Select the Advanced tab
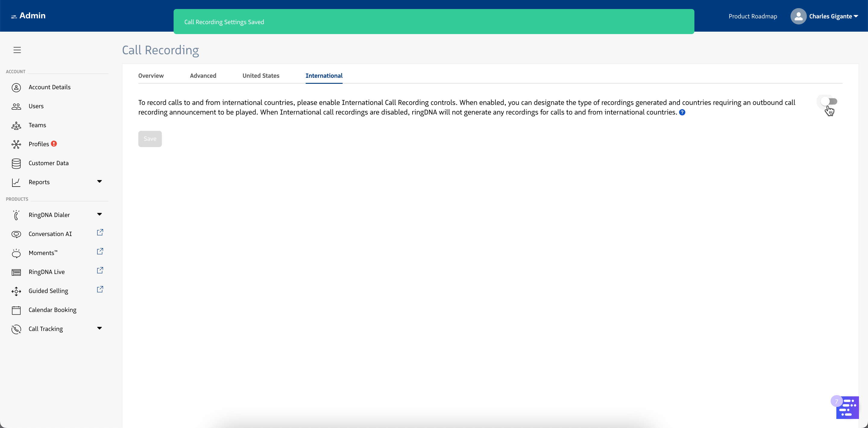Viewport: 868px width, 428px height. click(x=203, y=76)
